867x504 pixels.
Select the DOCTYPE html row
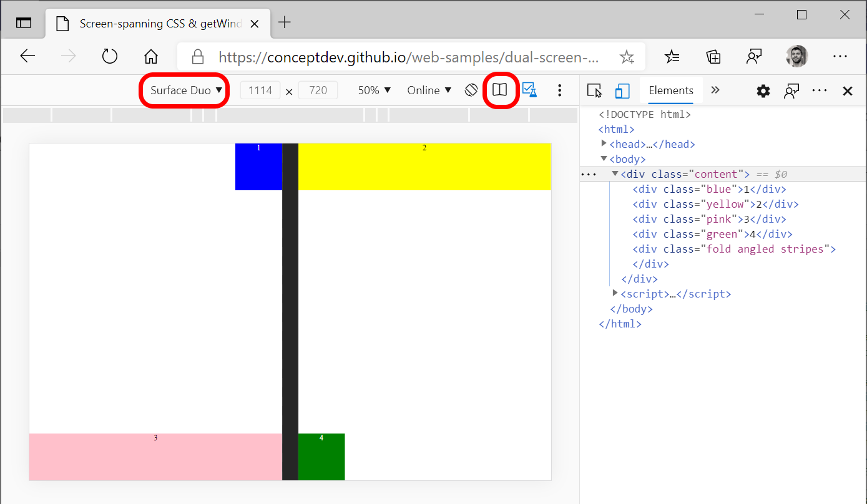pos(645,114)
